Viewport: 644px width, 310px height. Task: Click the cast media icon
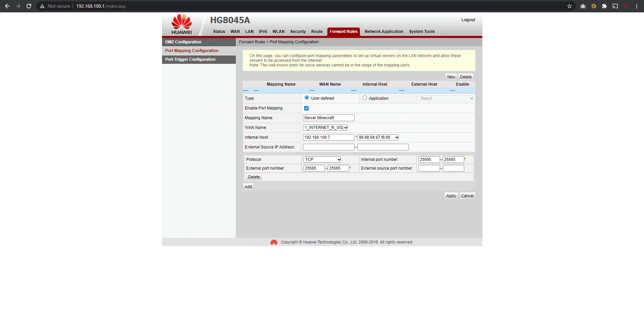click(x=615, y=6)
